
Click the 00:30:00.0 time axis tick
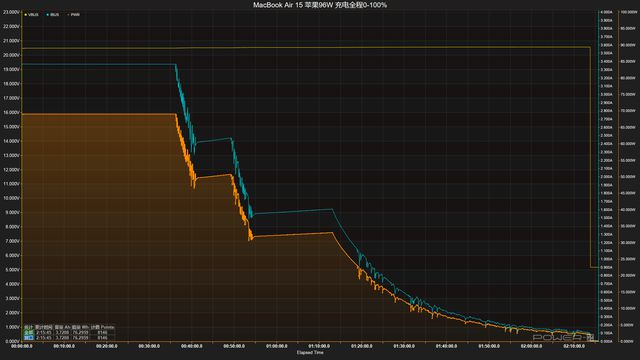(149, 346)
